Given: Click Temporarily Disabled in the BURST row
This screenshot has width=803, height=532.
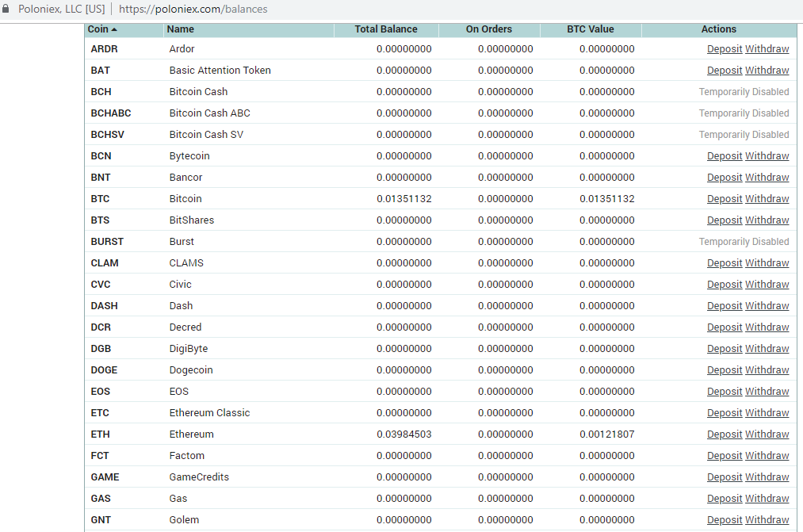Looking at the screenshot, I should (744, 242).
